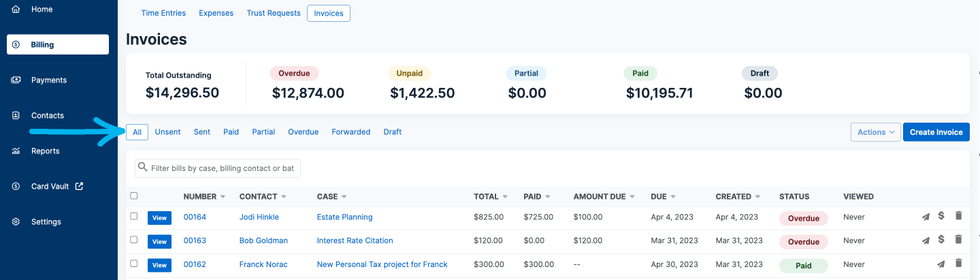The height and width of the screenshot is (280, 980).
Task: Click the trash icon for invoice 00164
Action: coord(958,217)
